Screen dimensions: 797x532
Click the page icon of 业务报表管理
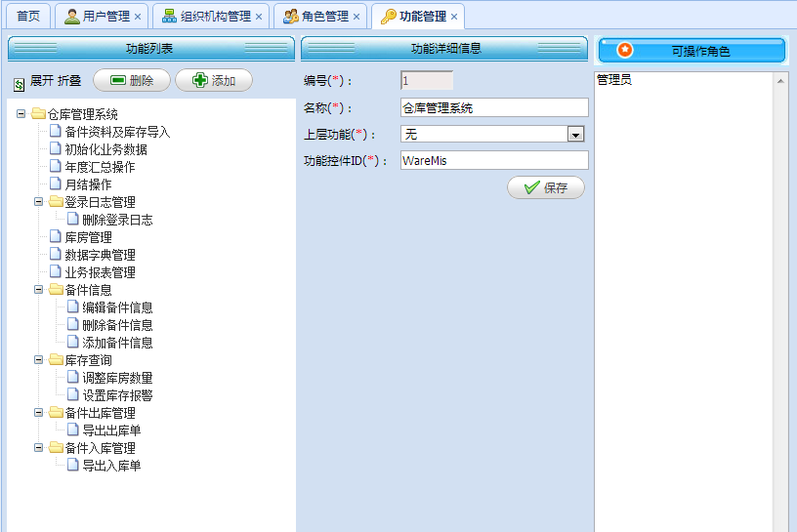pos(56,271)
